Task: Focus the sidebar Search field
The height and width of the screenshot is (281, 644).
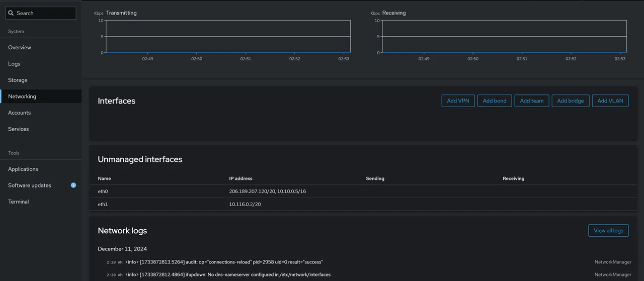Action: point(41,13)
